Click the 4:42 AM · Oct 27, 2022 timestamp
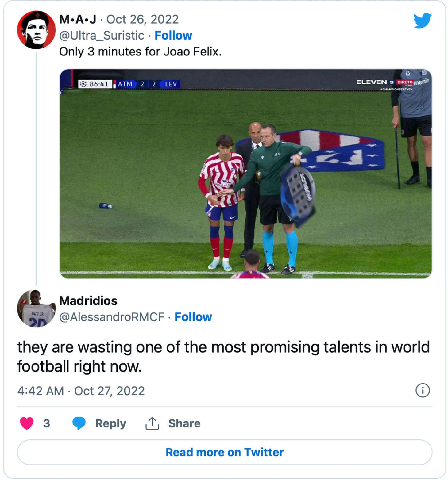Viewport: 448px width, 482px height. 81,391
